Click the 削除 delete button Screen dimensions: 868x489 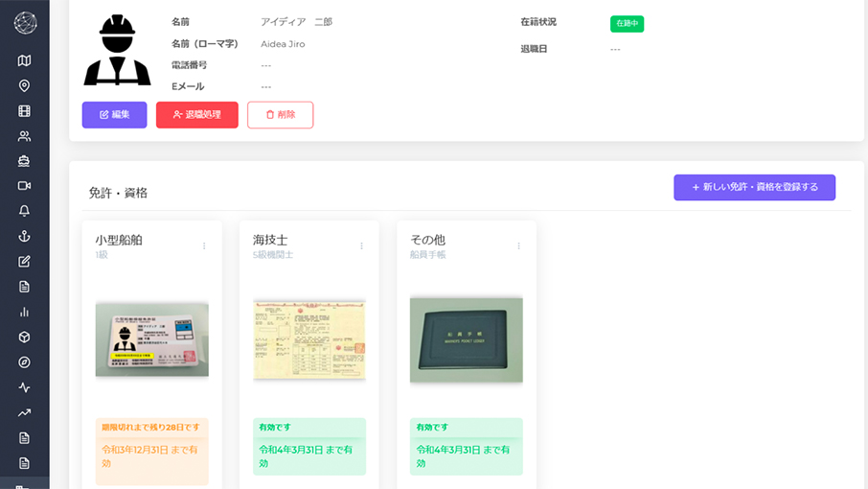tap(280, 115)
